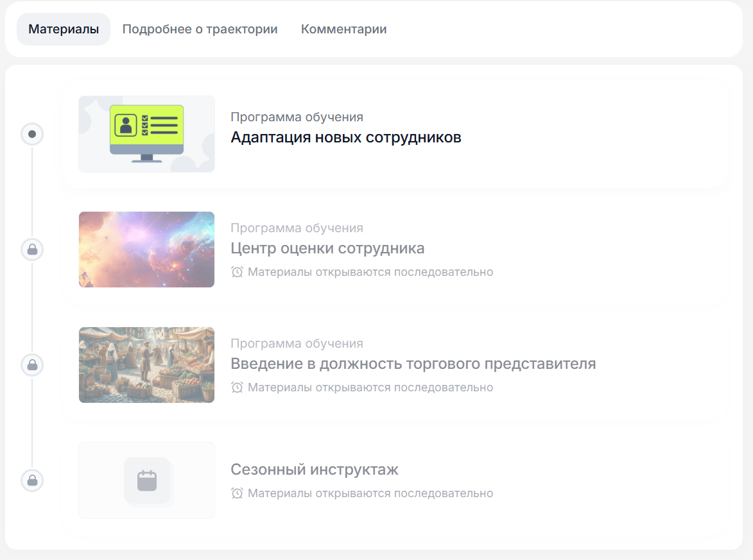Click Программа обучения label above Введение в должность
This screenshot has height=560, width=753.
(297, 344)
